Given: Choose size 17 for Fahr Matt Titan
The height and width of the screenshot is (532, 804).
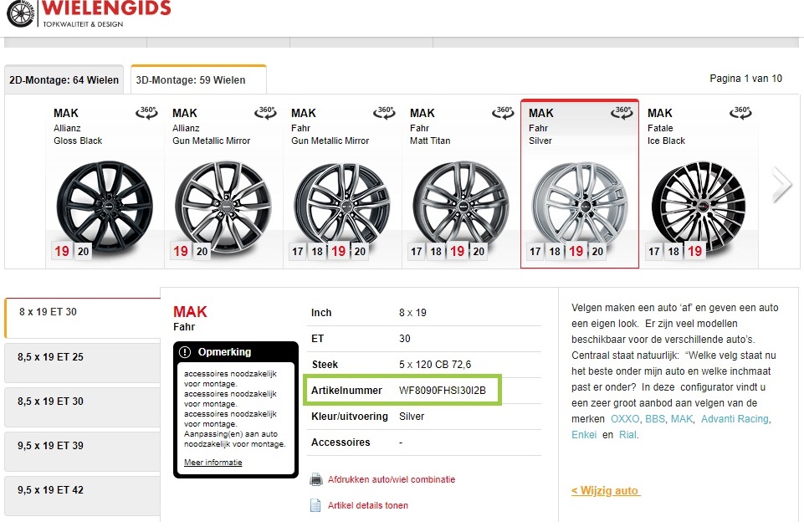Looking at the screenshot, I should pos(417,252).
